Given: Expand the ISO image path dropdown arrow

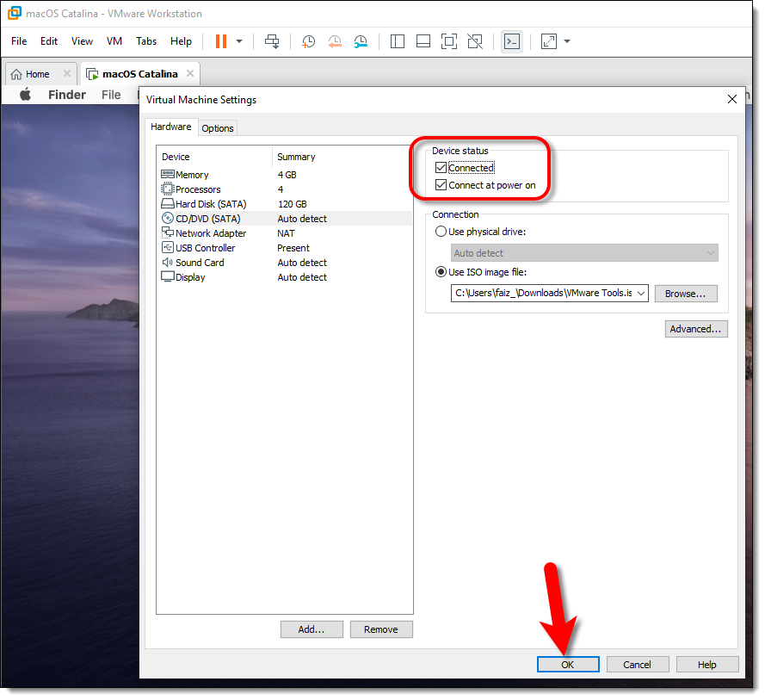Looking at the screenshot, I should click(x=641, y=294).
